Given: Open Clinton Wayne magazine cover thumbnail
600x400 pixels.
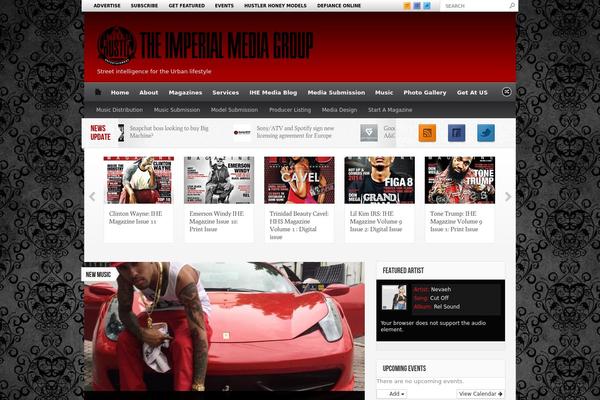Looking at the screenshot, I should [139, 180].
